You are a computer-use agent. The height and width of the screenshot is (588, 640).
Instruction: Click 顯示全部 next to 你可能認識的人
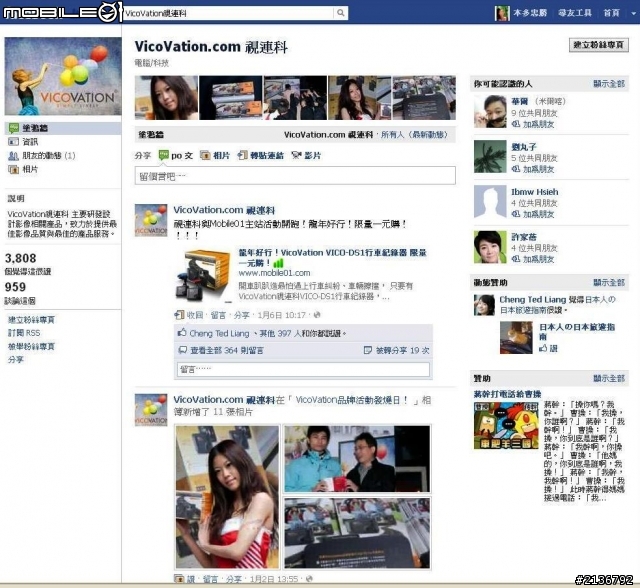pyautogui.click(x=609, y=84)
